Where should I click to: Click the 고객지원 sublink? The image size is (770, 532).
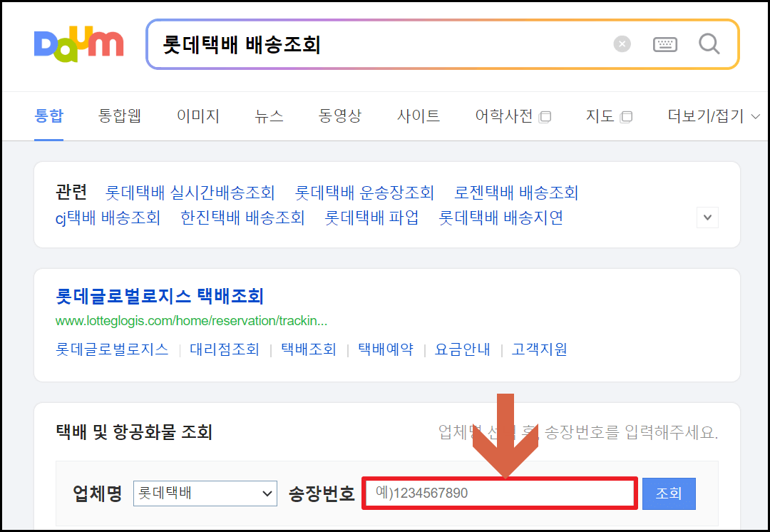pos(539,349)
